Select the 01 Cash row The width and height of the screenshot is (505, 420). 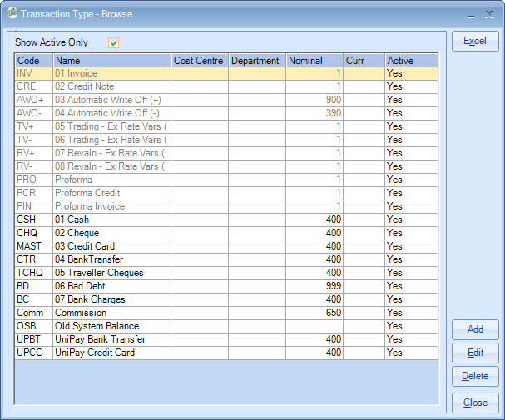226,220
